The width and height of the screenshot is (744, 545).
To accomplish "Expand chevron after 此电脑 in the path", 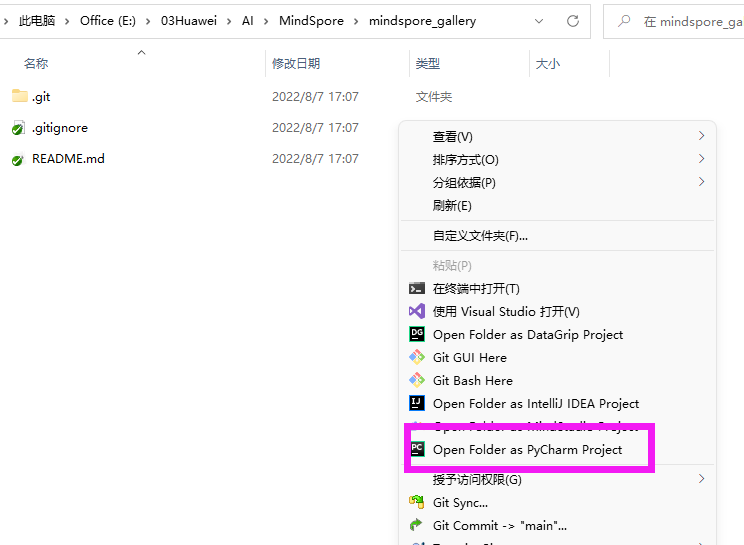I will point(67,21).
